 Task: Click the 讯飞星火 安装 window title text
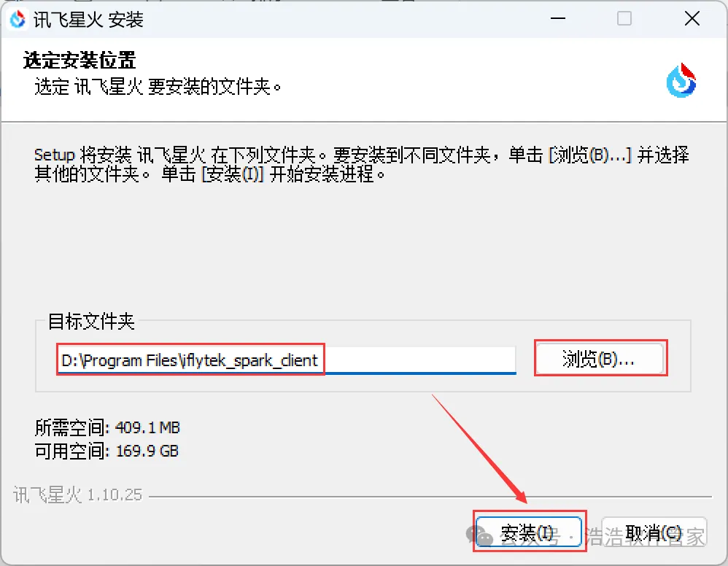point(88,20)
